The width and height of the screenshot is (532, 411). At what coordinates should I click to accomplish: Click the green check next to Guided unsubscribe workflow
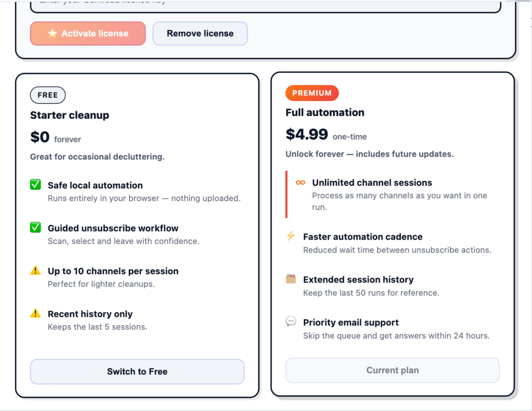[35, 227]
